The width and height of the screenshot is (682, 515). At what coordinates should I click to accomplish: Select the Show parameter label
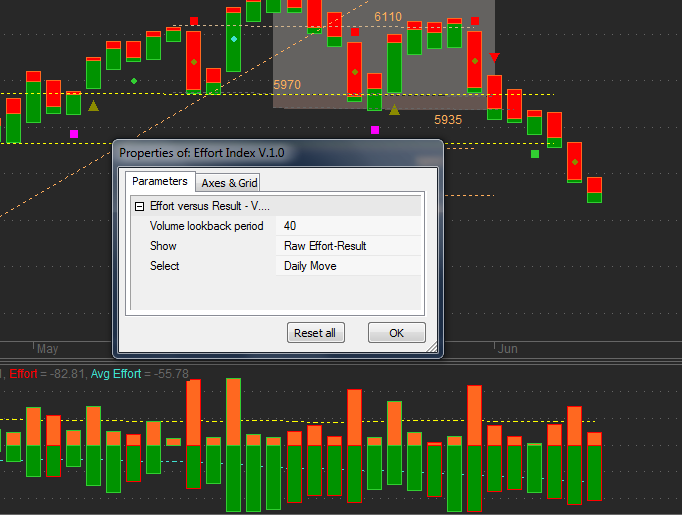click(163, 246)
